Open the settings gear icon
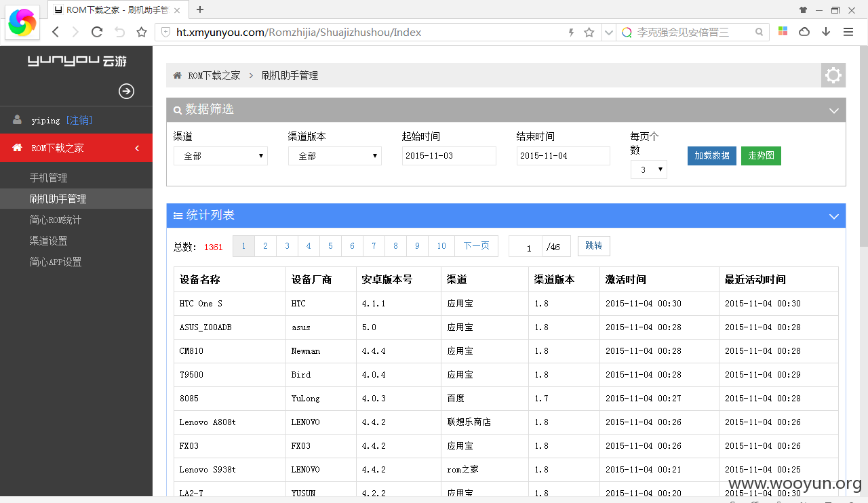The width and height of the screenshot is (868, 503). 833,75
